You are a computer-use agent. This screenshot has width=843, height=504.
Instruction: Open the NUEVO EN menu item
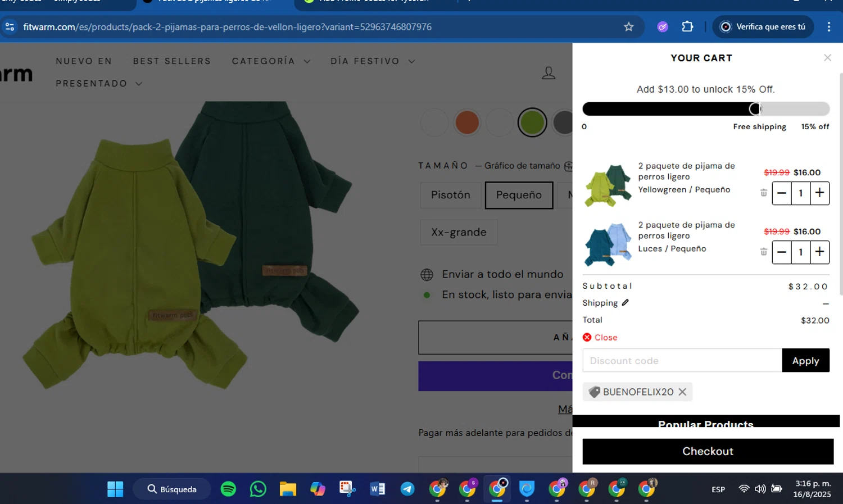84,61
